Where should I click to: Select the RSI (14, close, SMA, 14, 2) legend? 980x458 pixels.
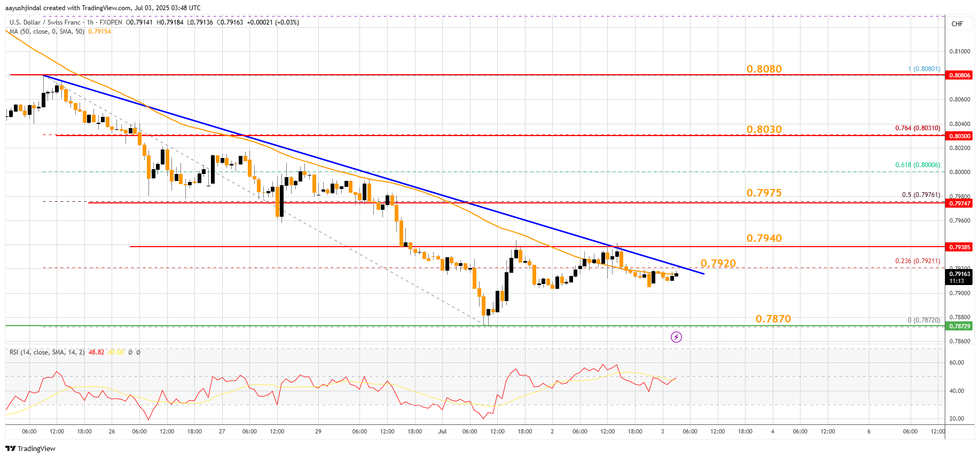(47, 352)
